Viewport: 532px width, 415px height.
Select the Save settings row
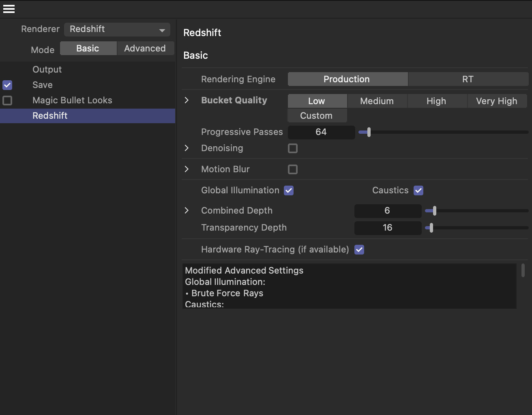click(x=88, y=85)
